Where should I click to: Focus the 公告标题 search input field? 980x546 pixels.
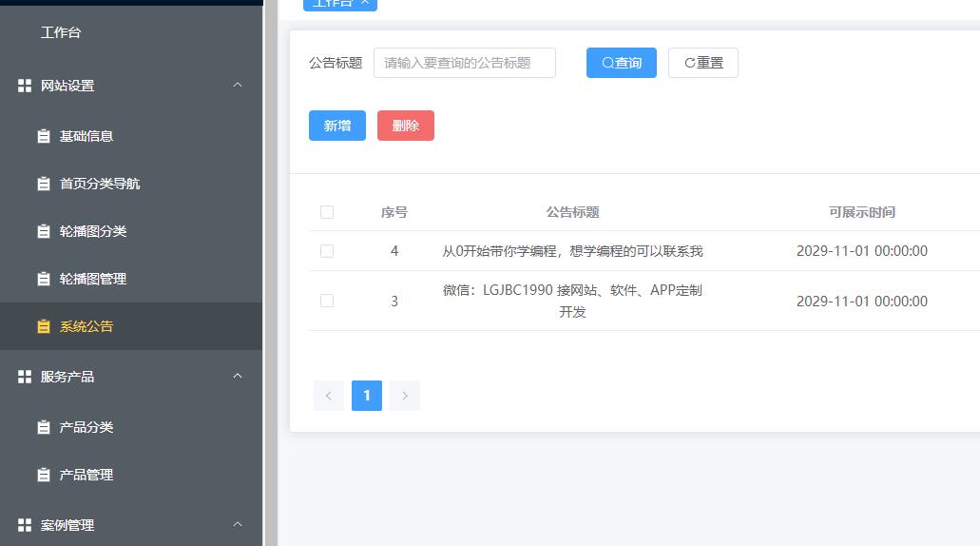tap(465, 63)
